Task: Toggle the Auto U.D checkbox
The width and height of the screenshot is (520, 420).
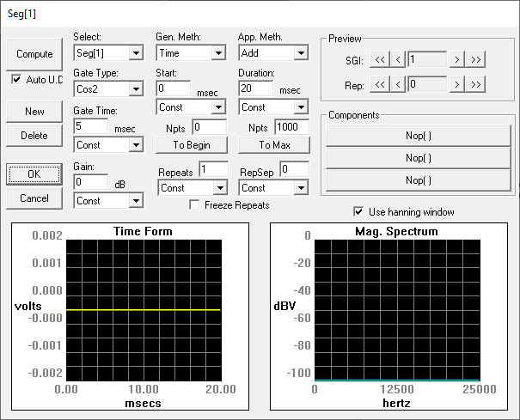Action: 16,80
